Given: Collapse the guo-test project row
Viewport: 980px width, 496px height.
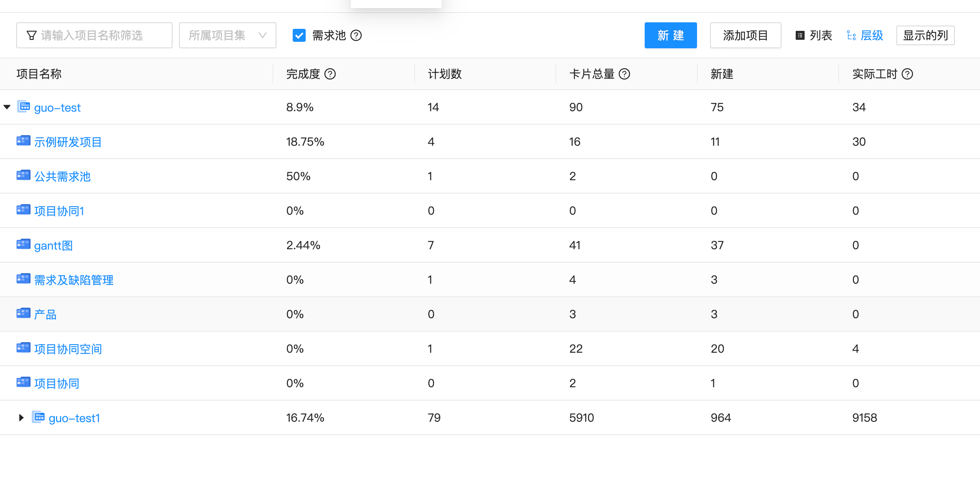Looking at the screenshot, I should (x=6, y=107).
